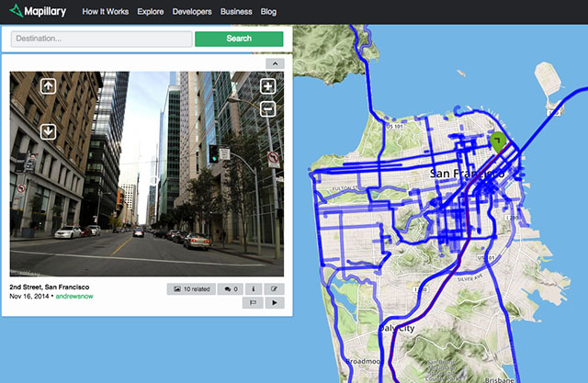Viewport: 588px width, 383px height.
Task: Go to the Explore menu item
Action: click(153, 12)
